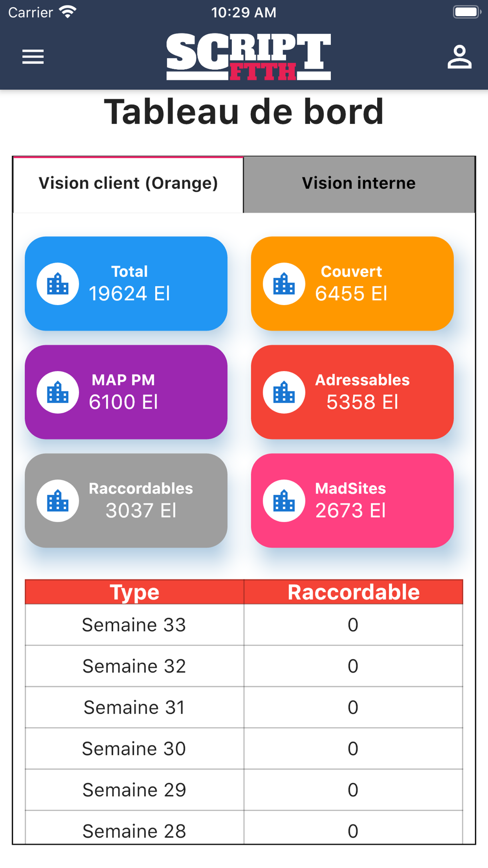This screenshot has width=488, height=868.
Task: Open the Couvert 6455 El card
Action: click(x=352, y=284)
